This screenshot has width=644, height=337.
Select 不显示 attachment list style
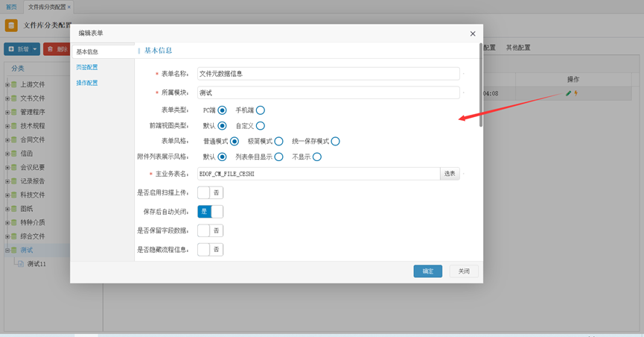pyautogui.click(x=317, y=157)
